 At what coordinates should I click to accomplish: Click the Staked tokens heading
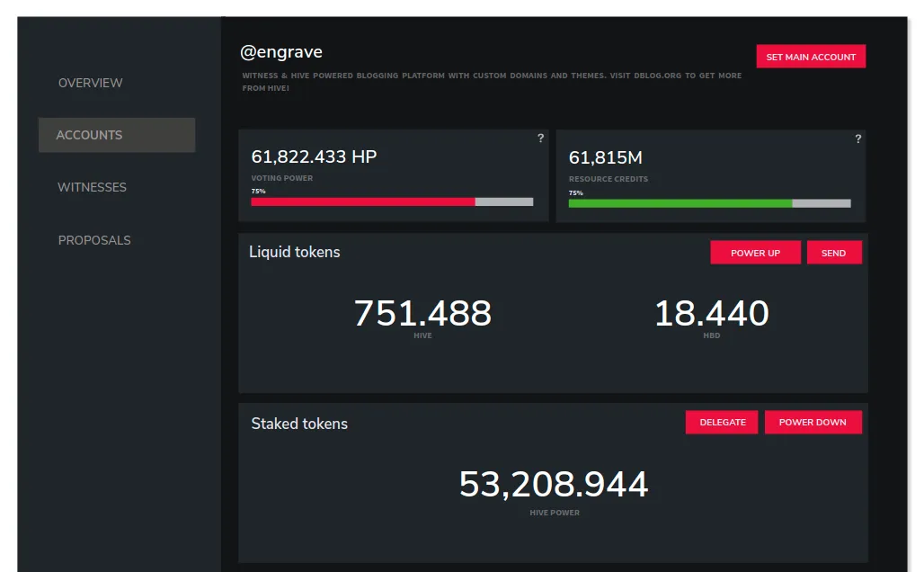pyautogui.click(x=299, y=424)
